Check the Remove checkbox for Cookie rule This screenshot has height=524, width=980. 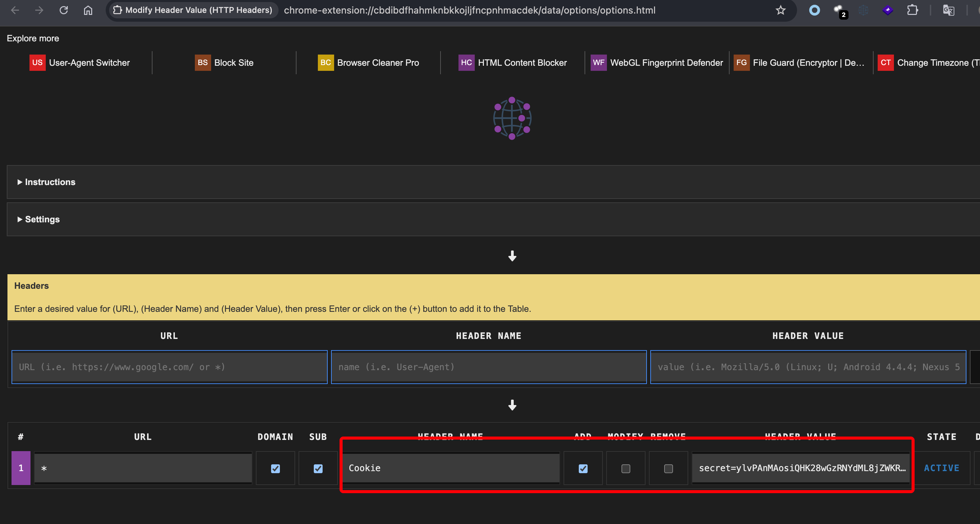[x=668, y=468]
